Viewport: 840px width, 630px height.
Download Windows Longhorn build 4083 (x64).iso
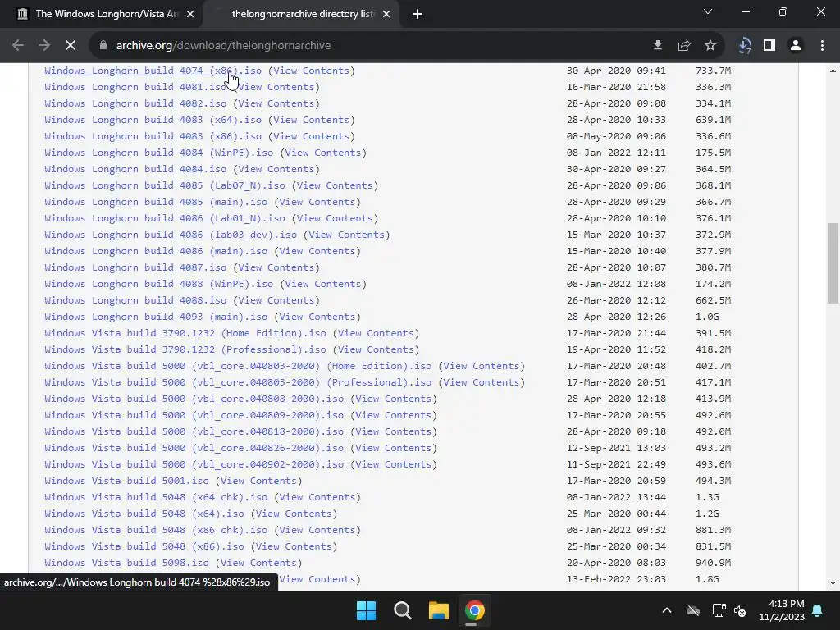(153, 120)
